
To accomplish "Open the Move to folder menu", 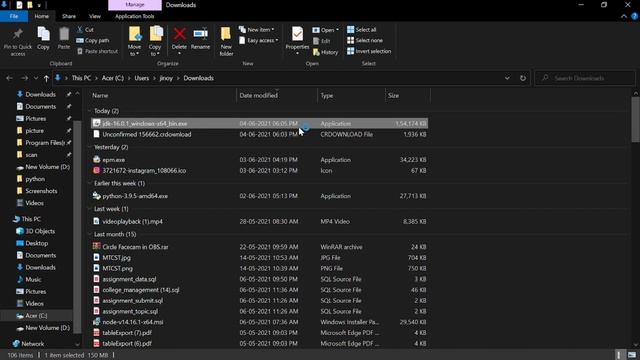I will click(134, 41).
